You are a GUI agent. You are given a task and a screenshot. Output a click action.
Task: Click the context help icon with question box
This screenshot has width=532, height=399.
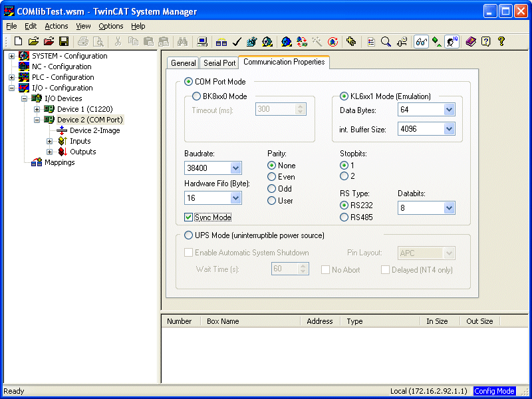tap(486, 42)
